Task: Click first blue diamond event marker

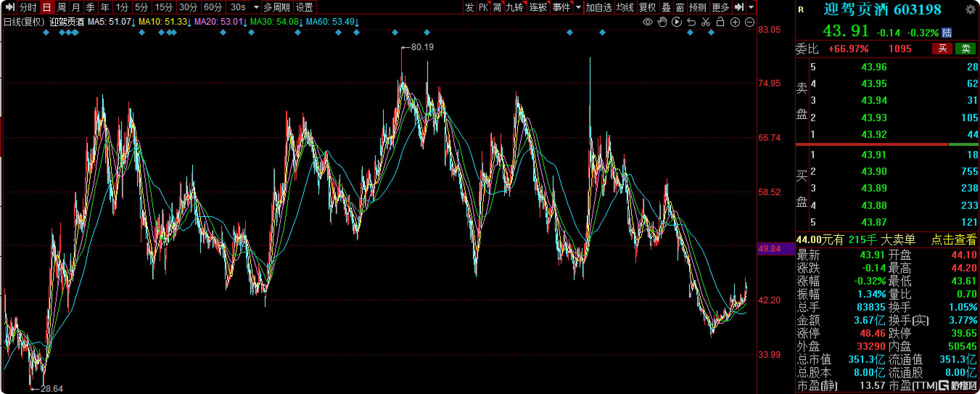Action: pos(46,33)
